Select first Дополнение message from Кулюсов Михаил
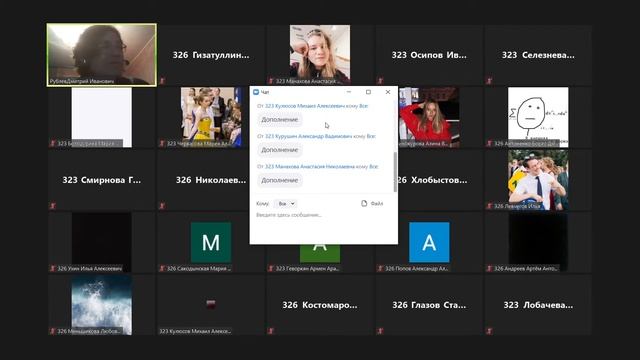The image size is (640, 360). (x=280, y=120)
